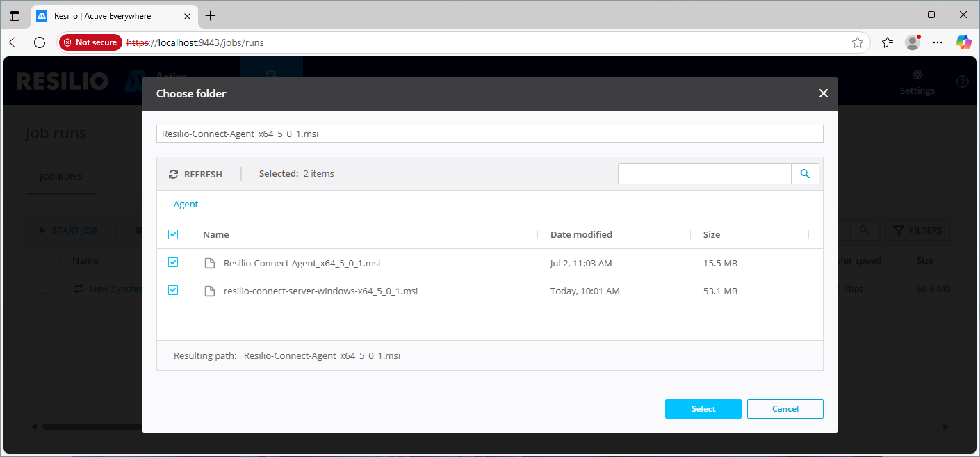Screen dimensions: 980x457
Task: Sort files by Size column header
Action: tap(712, 234)
